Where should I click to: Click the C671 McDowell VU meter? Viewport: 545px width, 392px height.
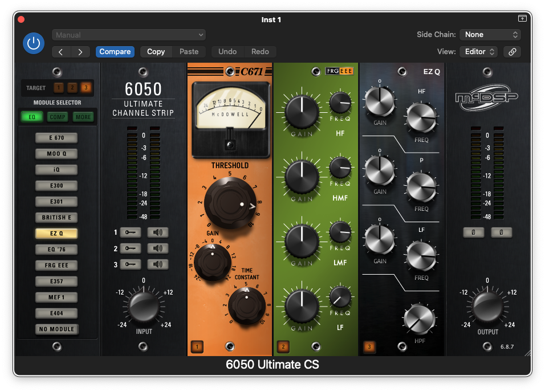click(x=231, y=120)
